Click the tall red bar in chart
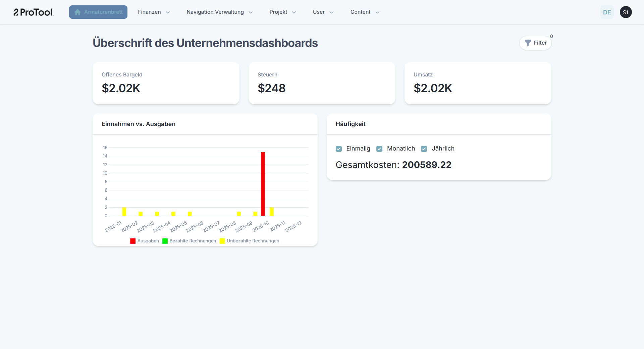 click(263, 184)
